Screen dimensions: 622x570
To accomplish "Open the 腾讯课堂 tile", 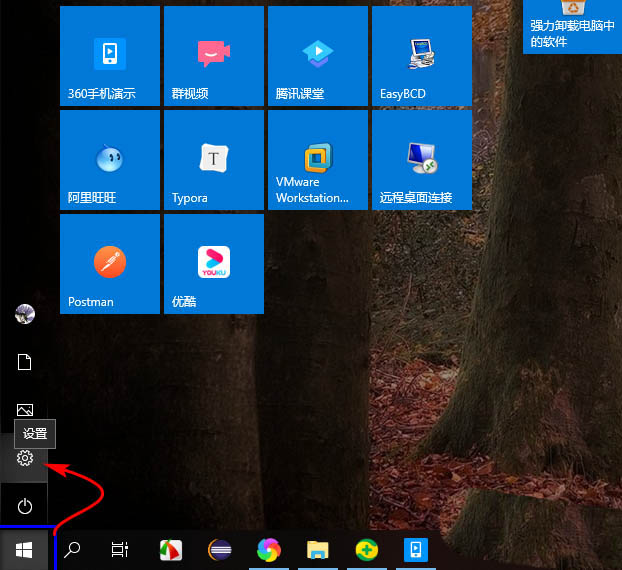I will pyautogui.click(x=318, y=56).
